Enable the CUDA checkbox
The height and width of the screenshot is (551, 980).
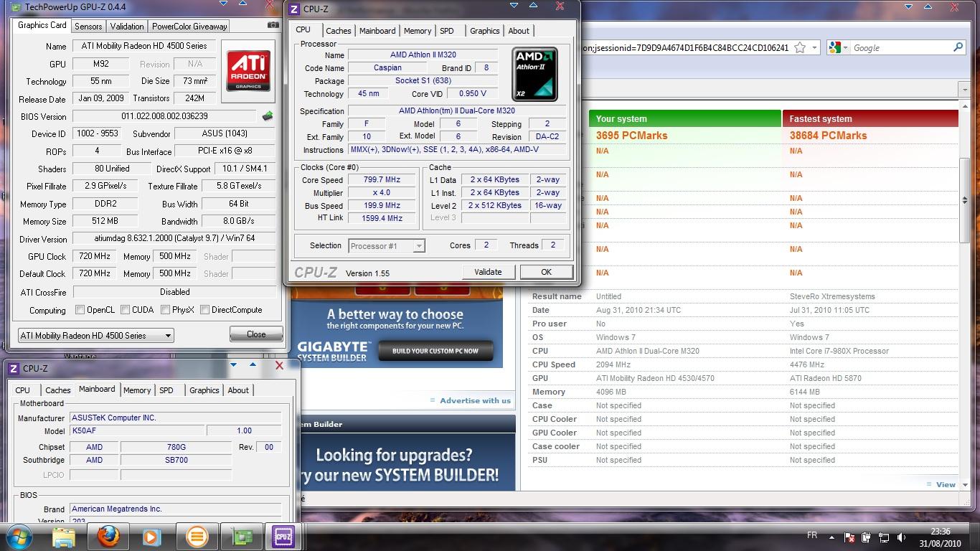[x=126, y=310]
